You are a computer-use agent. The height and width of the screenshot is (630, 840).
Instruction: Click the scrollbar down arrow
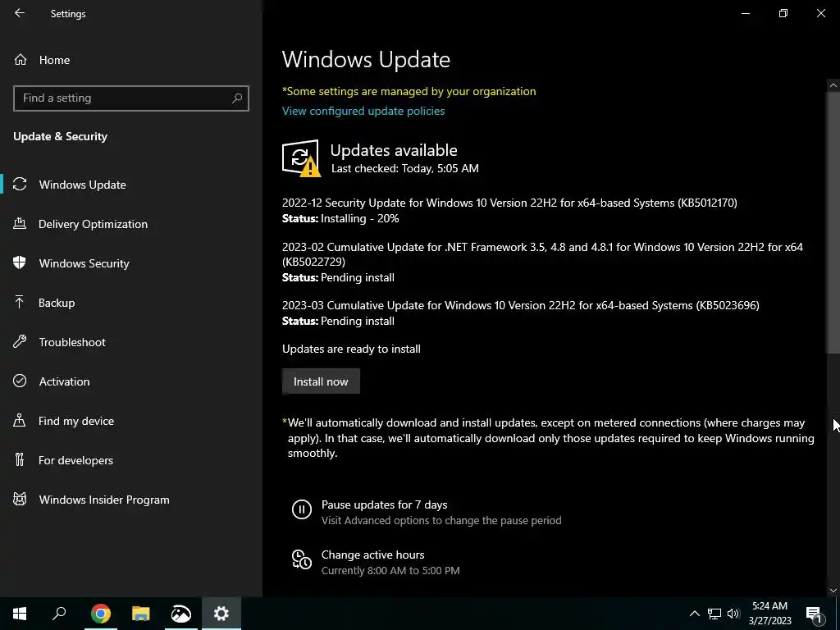click(x=833, y=591)
